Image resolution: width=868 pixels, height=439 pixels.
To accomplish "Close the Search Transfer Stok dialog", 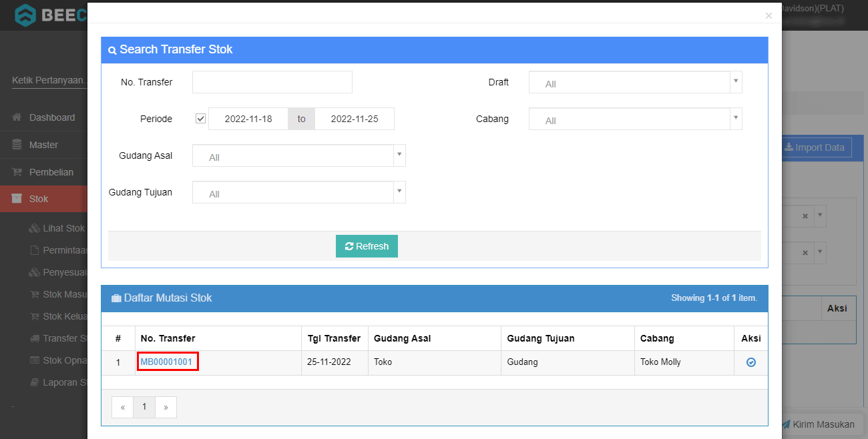I will (x=769, y=15).
